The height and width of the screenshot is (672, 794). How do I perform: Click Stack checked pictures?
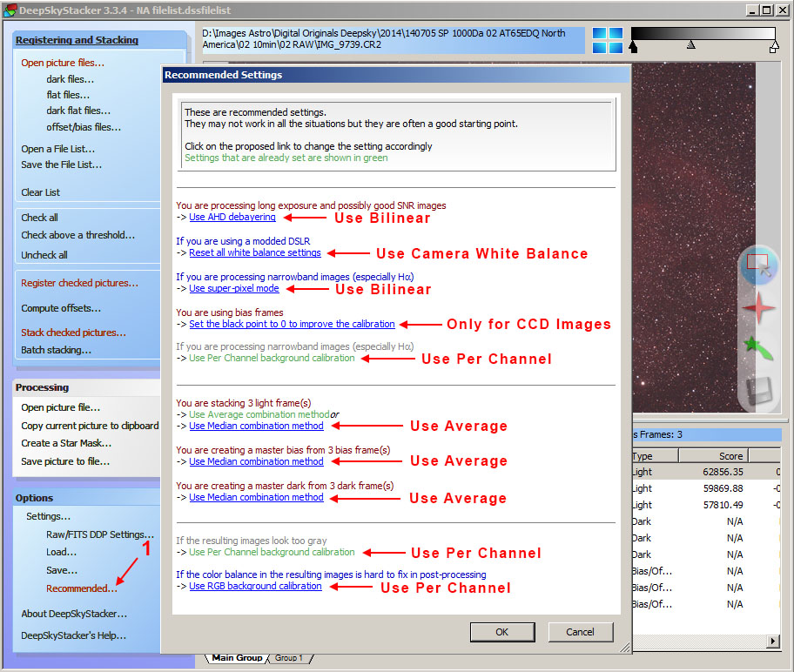click(73, 333)
